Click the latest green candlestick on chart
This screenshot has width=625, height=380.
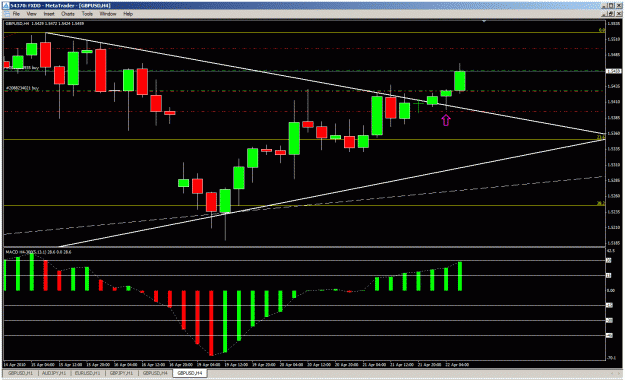coord(460,81)
